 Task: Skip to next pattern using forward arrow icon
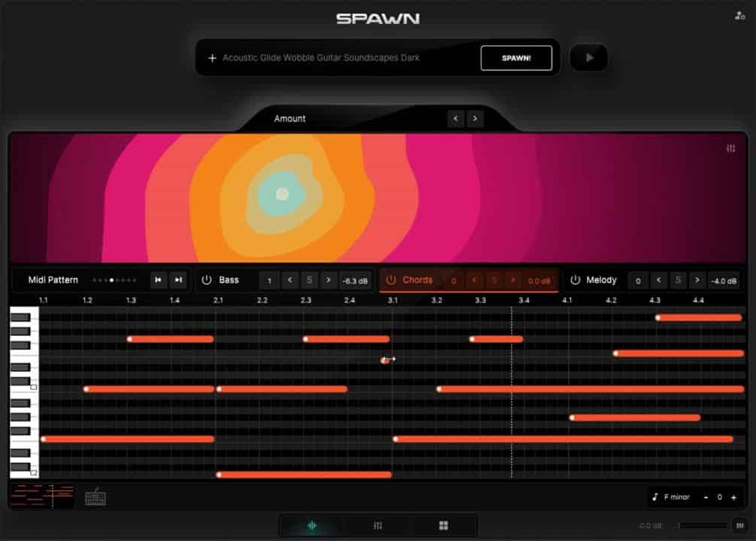click(x=178, y=280)
